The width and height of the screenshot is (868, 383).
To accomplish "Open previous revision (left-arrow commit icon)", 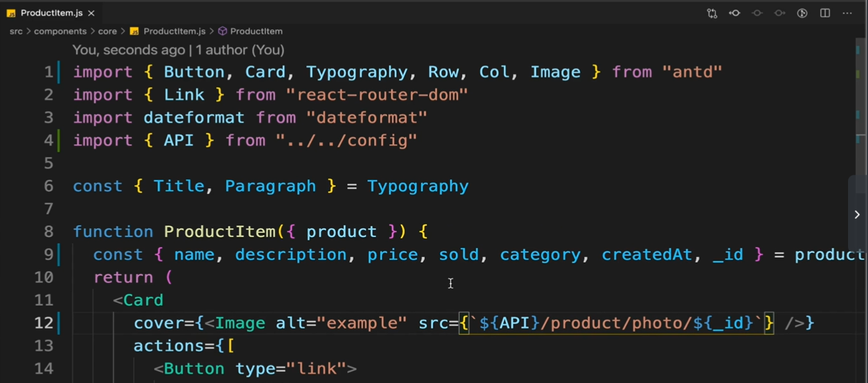I will (x=735, y=13).
